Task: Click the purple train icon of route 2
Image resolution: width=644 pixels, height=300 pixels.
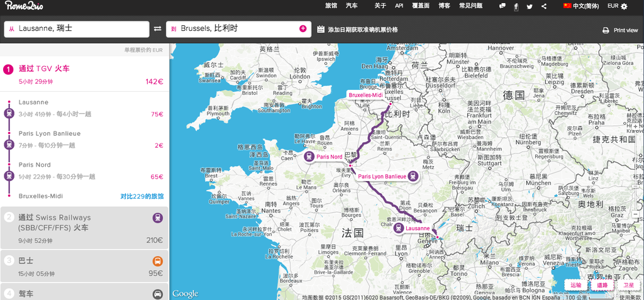Action: pos(158,218)
